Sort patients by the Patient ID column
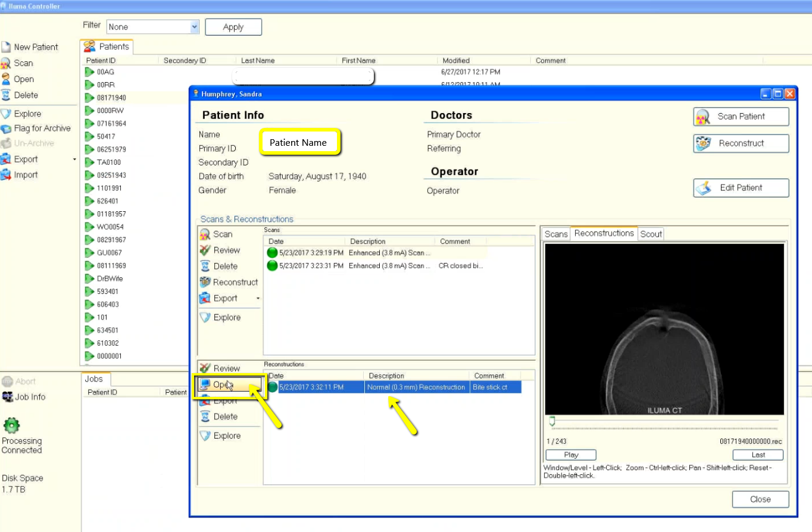This screenshot has width=812, height=532. [x=121, y=61]
